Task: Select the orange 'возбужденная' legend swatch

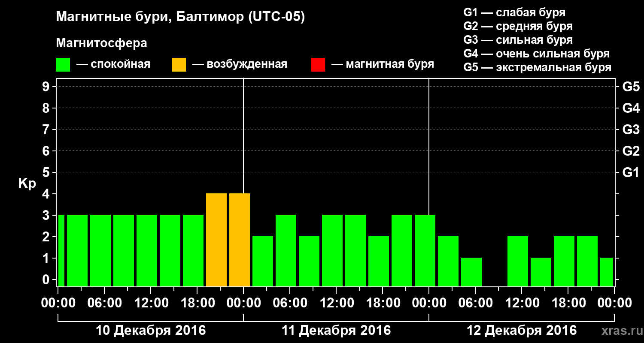Action: [179, 65]
